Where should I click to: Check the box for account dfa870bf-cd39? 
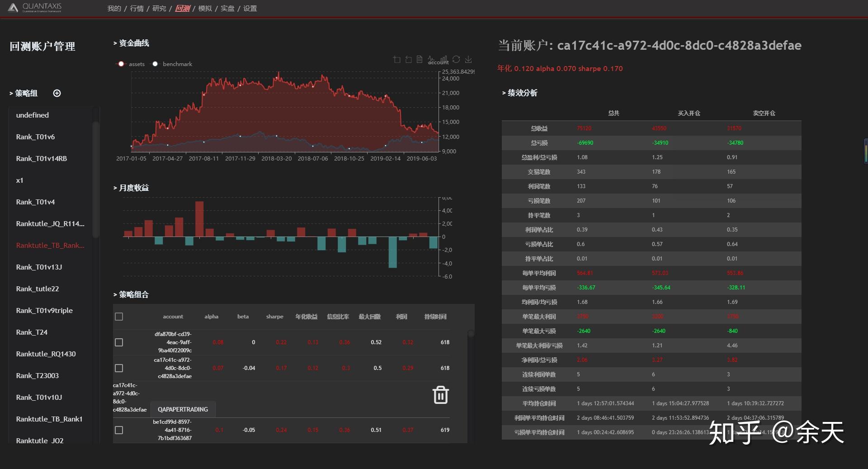(119, 342)
